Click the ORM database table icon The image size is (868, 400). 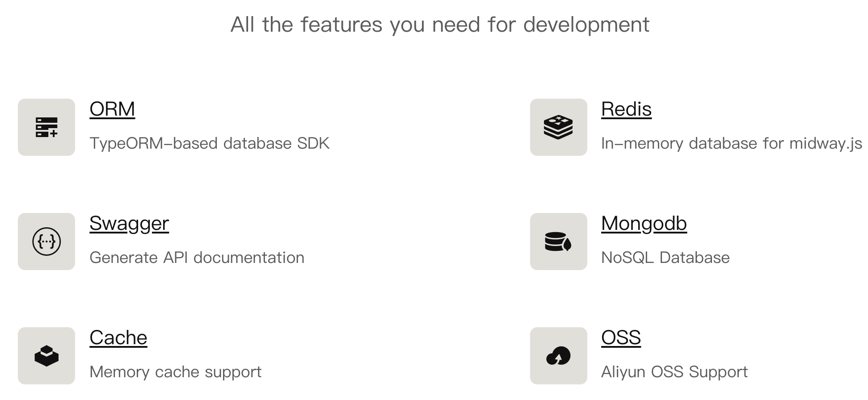(46, 127)
